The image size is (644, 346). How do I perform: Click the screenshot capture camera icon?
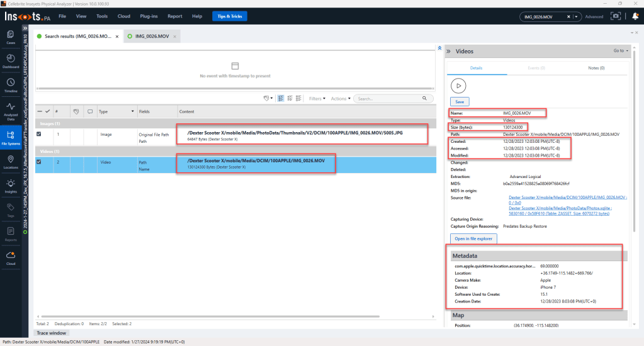tap(616, 16)
